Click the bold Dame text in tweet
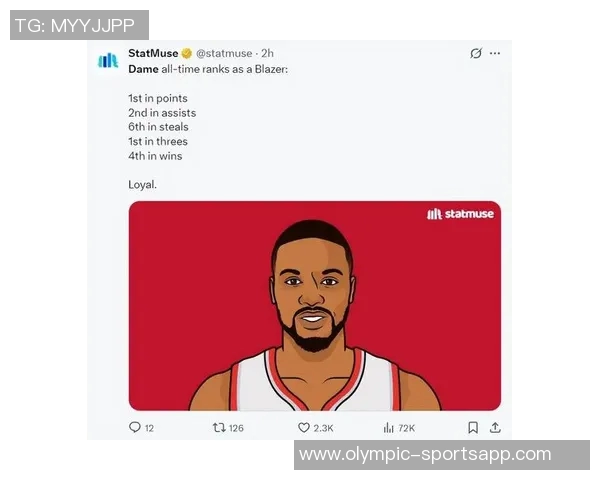This screenshot has height=480, width=600. [143, 69]
